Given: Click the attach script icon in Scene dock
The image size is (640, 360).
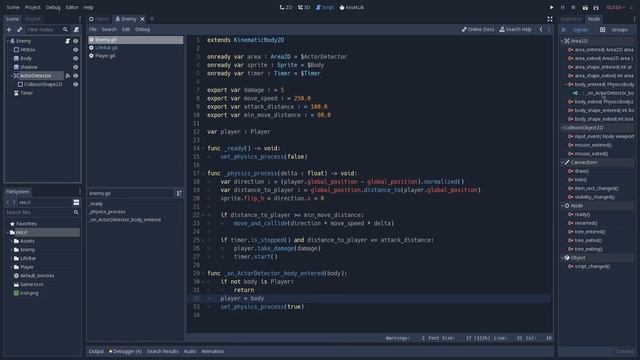Looking at the screenshot, I should point(76,29).
